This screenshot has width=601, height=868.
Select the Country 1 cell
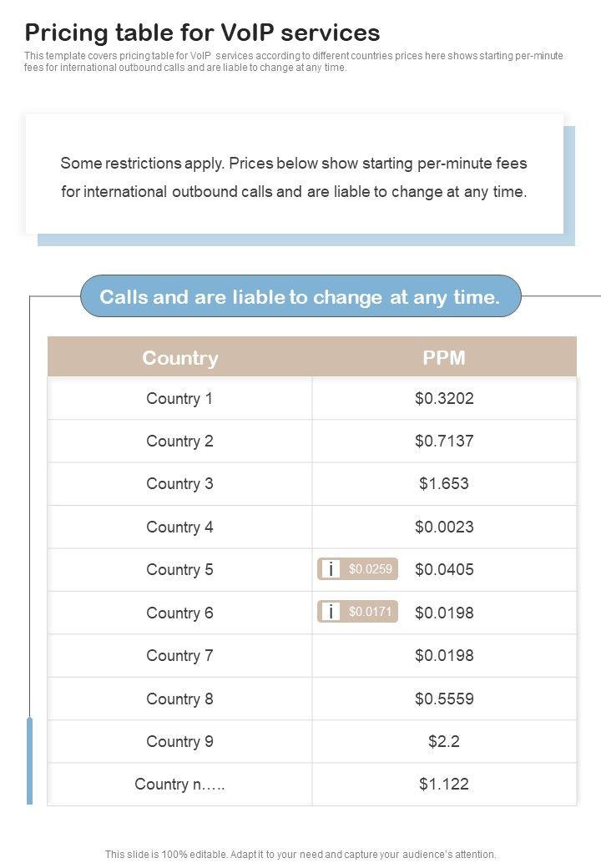[x=179, y=398]
